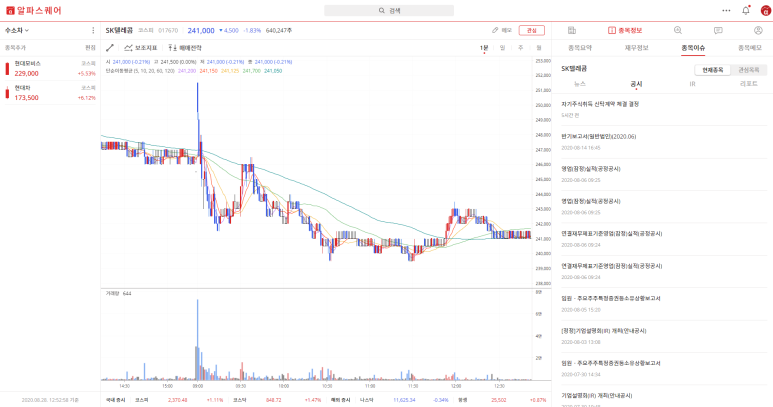The height and width of the screenshot is (407, 773).
Task: Expand the 수소차 watchlist dropdown
Action: (17, 31)
